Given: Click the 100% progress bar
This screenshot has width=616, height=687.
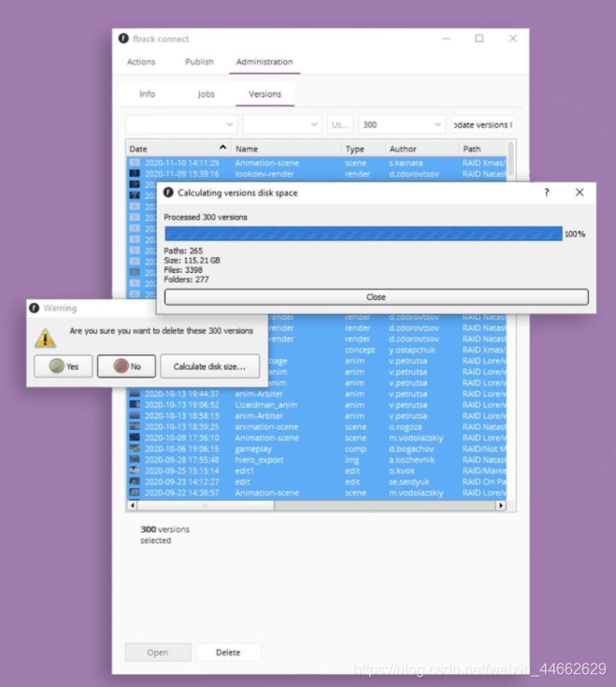Looking at the screenshot, I should pos(364,234).
